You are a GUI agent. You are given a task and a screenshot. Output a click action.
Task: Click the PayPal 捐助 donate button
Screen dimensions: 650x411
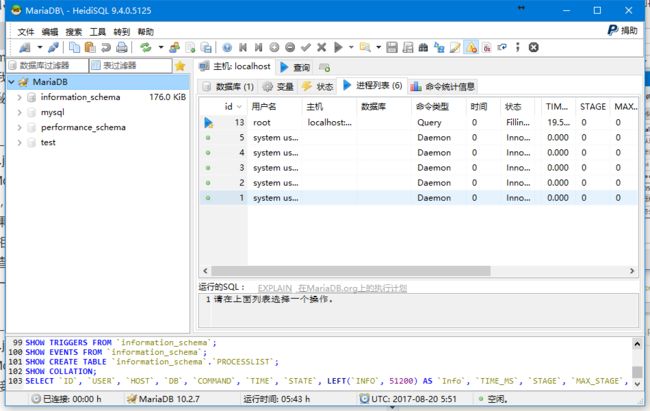pos(623,30)
